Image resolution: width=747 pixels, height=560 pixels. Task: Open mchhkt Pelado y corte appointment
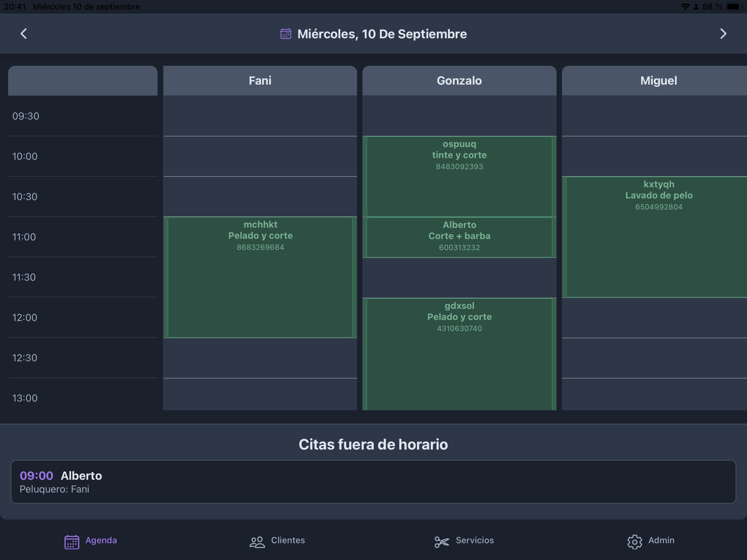[x=260, y=277]
